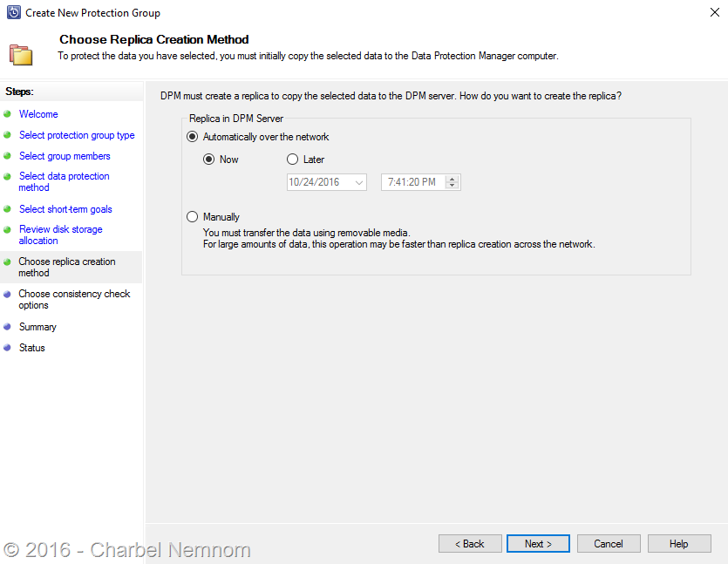This screenshot has height=564, width=728.
Task: Click green bullet beside 'Select data protection method'
Action: 7,176
